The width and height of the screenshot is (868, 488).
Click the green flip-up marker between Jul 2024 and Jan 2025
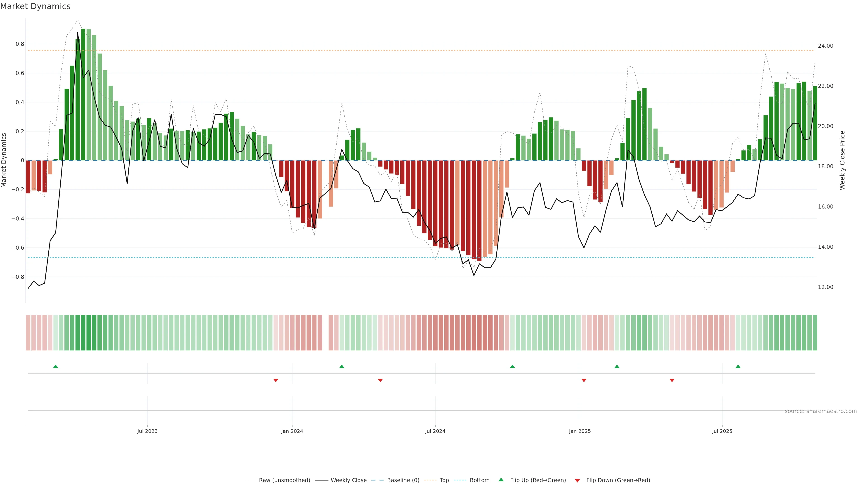[x=512, y=366]
